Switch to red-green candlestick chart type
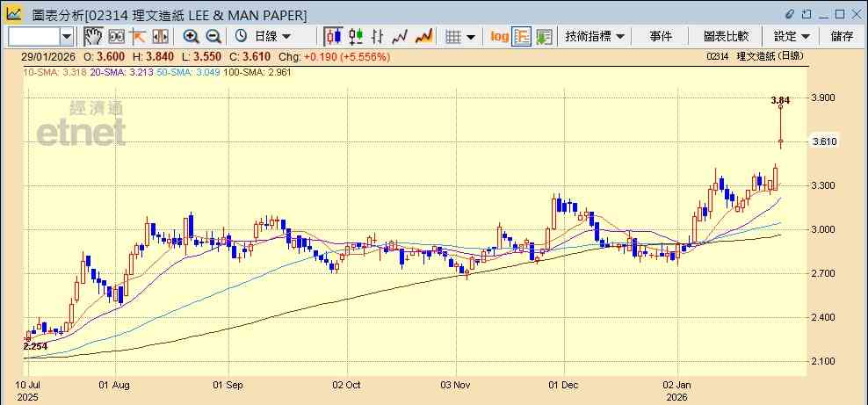 (x=356, y=37)
